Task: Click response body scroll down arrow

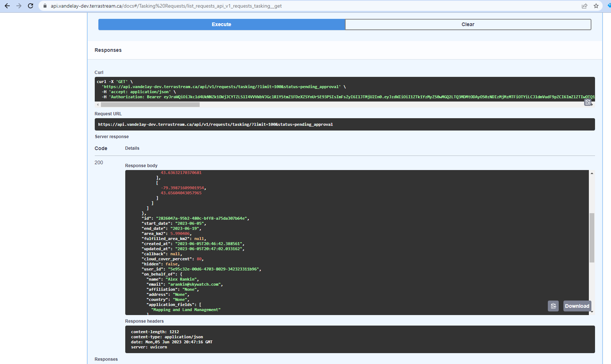Action: 592,312
